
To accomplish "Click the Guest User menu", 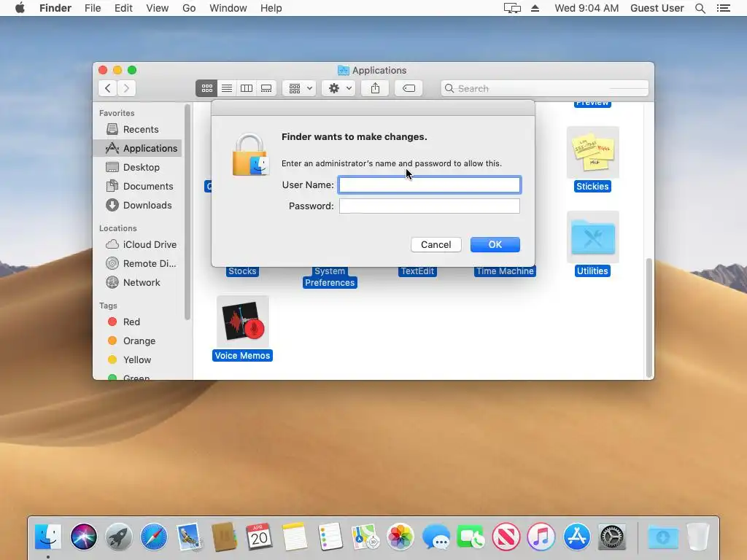I will pos(657,8).
